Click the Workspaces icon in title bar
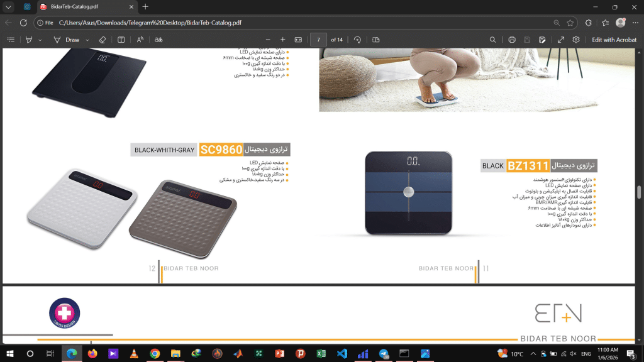 tap(27, 7)
